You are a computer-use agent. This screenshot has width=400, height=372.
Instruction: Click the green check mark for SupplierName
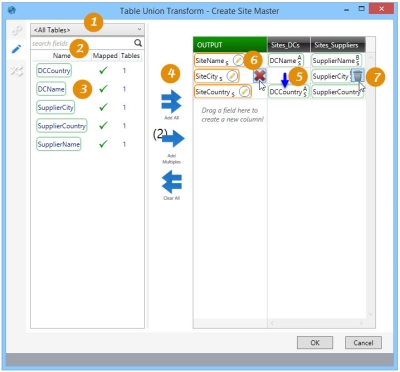pos(104,144)
